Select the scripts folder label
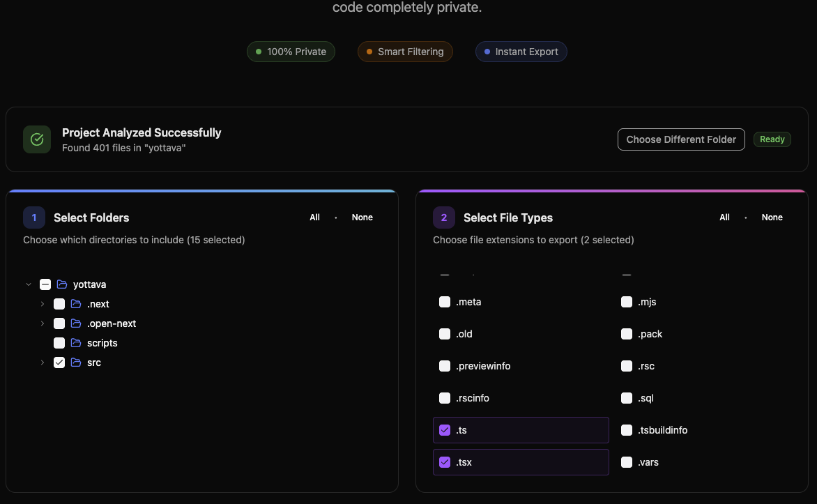The image size is (817, 504). (x=102, y=343)
